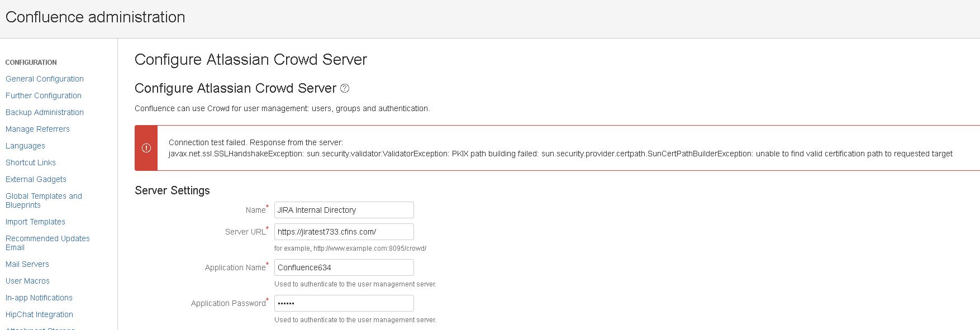
Task: Click the example URL hint text
Action: click(350, 248)
